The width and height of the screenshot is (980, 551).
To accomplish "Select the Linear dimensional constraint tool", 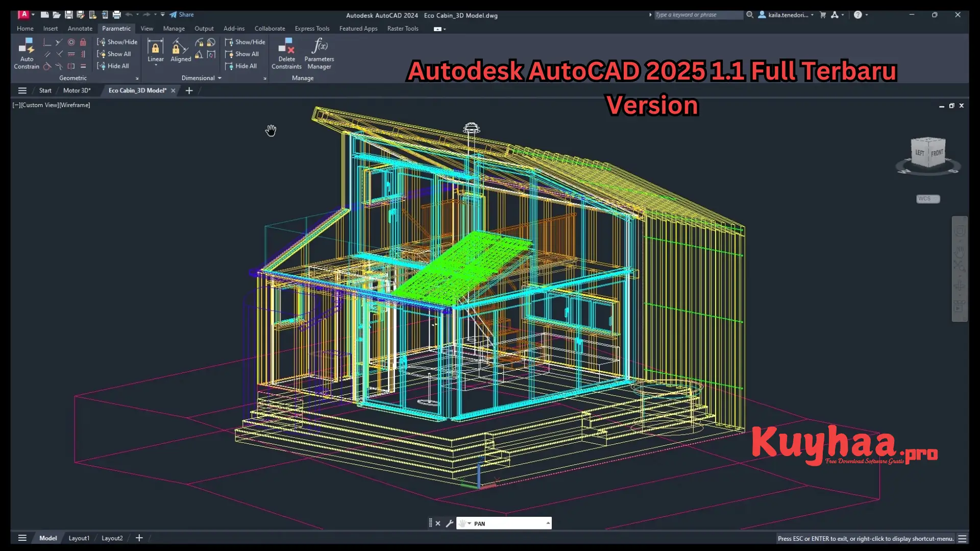I will [x=155, y=48].
